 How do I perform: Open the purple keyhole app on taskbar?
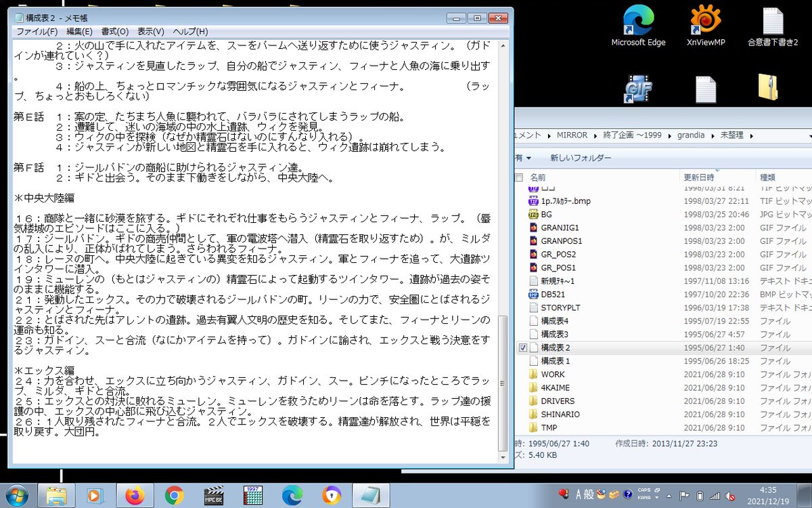[x=332, y=496]
